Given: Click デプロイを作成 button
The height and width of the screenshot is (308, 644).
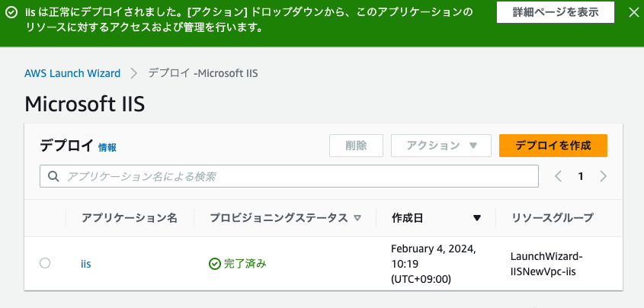Looking at the screenshot, I should click(x=553, y=146).
